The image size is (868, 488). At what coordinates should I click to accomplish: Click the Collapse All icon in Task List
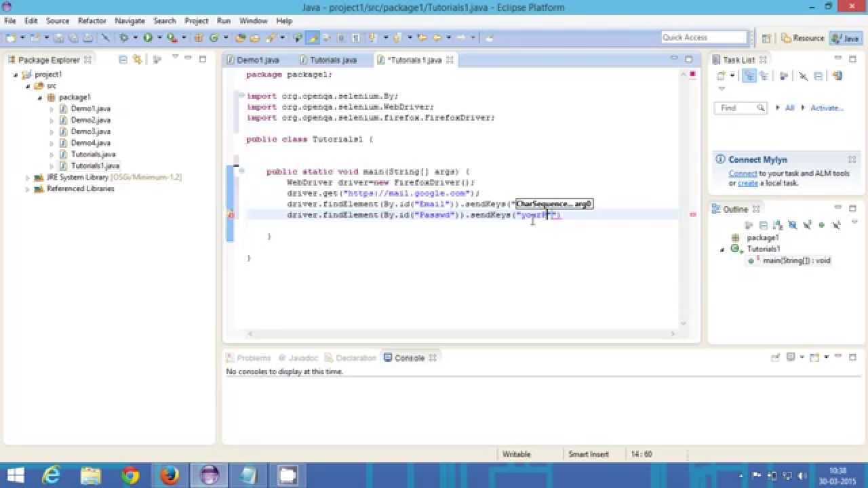[818, 76]
